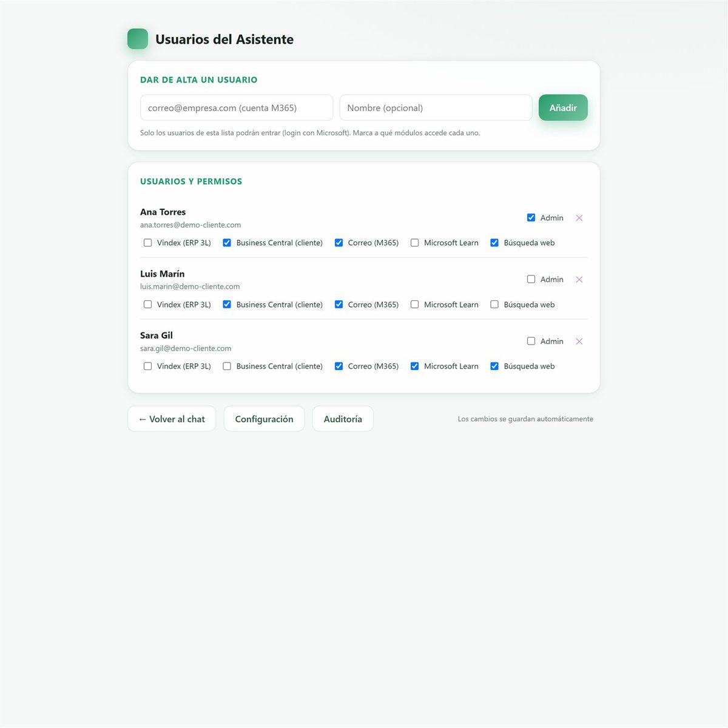Select the email sara.gil@demo-cliente.com
This screenshot has width=728, height=728.
(186, 349)
